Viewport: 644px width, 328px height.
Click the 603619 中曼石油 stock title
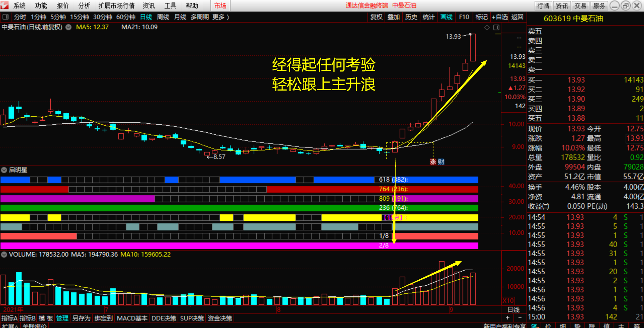pos(573,18)
